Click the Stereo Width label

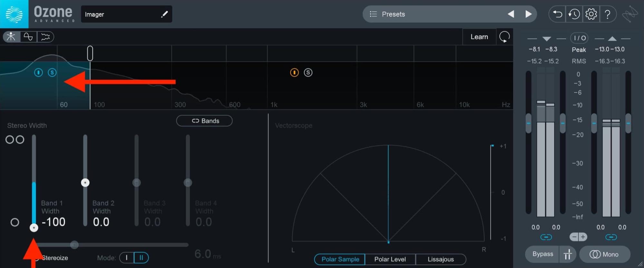27,125
